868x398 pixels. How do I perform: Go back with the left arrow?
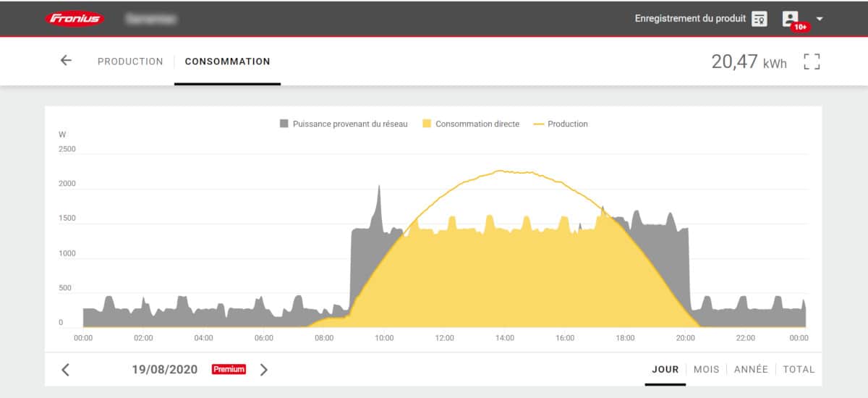point(66,61)
